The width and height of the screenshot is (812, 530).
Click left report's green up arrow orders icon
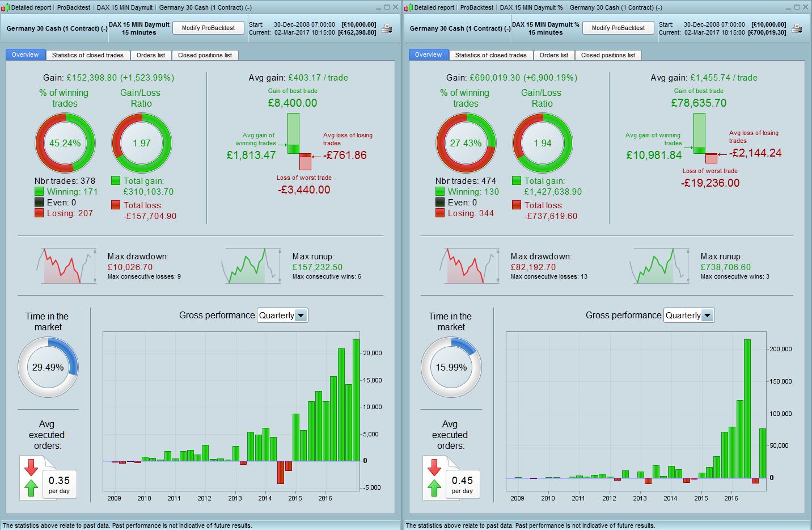31,487
